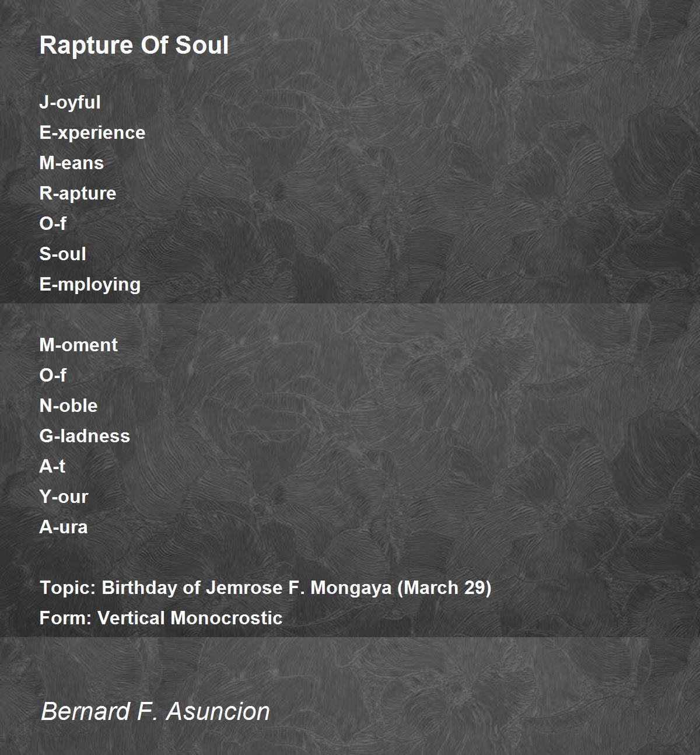Click the line Y-our
The width and height of the screenshot is (700, 755).
(x=64, y=497)
